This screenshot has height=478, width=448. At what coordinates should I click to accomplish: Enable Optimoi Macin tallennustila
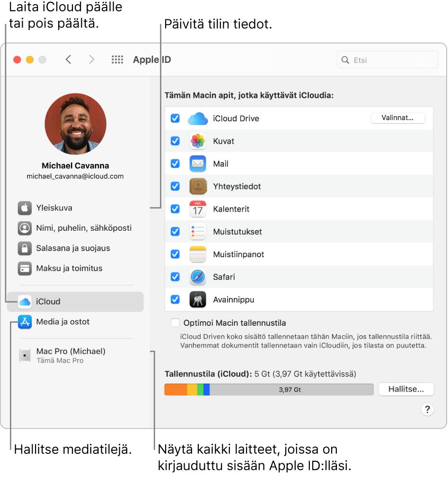point(175,323)
